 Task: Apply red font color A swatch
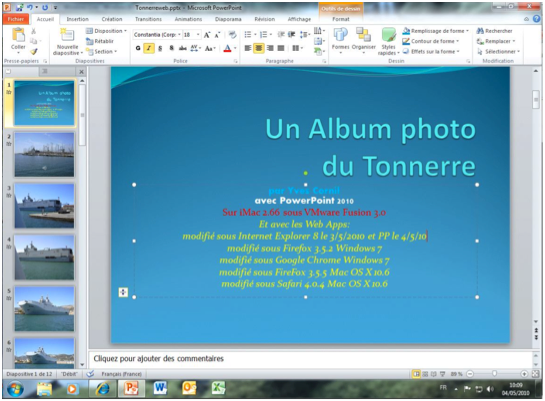coord(227,48)
